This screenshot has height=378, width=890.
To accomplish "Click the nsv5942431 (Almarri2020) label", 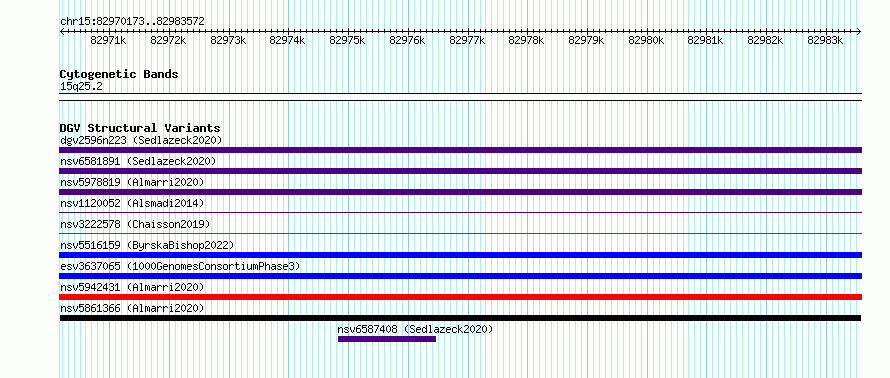I will coord(132,287).
